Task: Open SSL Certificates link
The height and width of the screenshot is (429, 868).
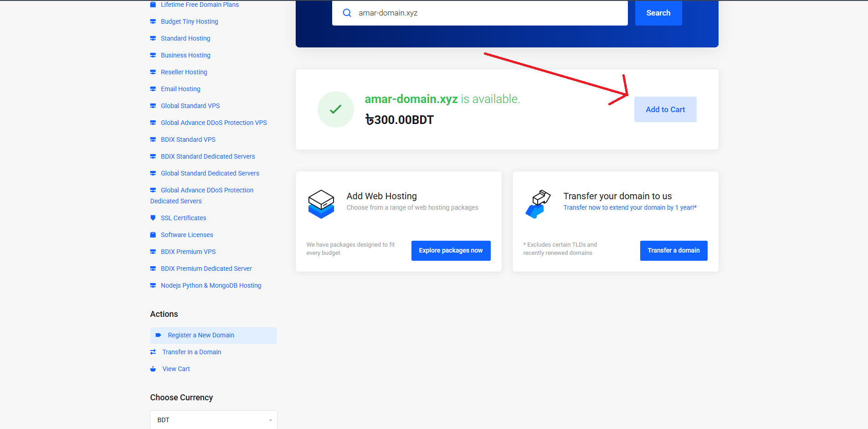Action: coord(183,218)
